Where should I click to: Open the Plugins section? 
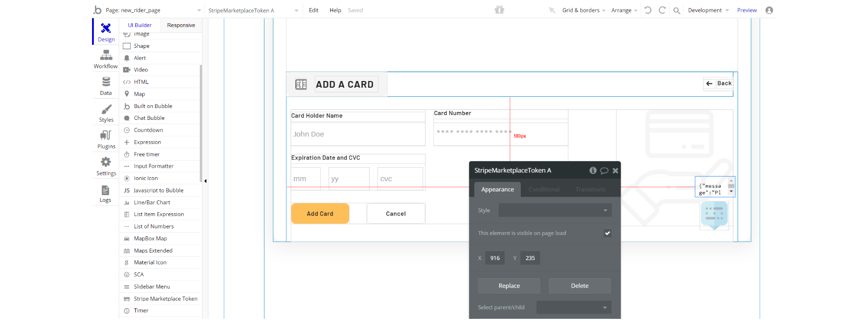click(x=106, y=139)
